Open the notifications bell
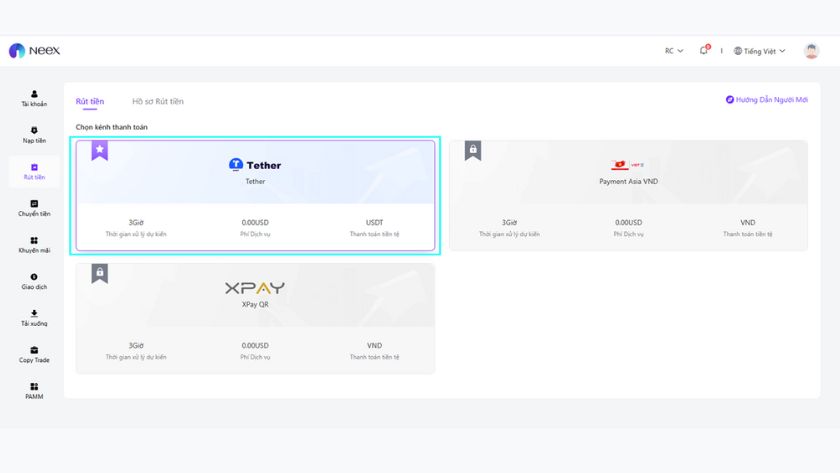Image resolution: width=840 pixels, height=473 pixels. 704,50
